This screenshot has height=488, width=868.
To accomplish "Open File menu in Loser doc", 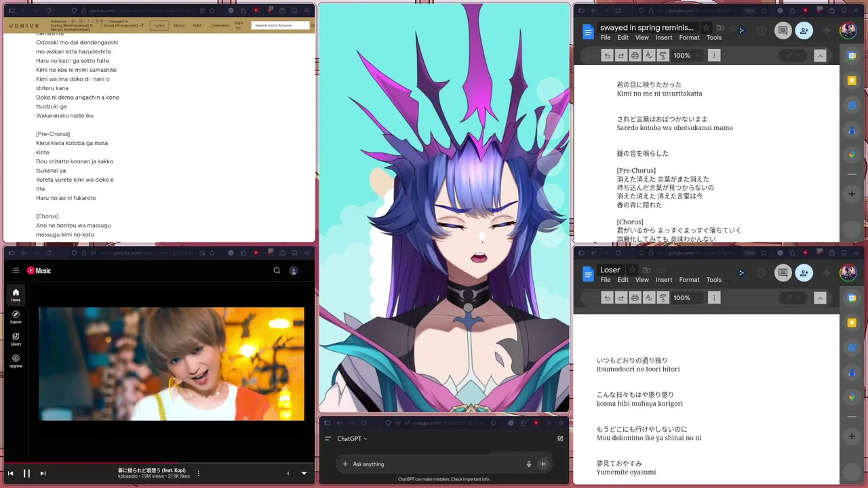I will click(x=606, y=279).
